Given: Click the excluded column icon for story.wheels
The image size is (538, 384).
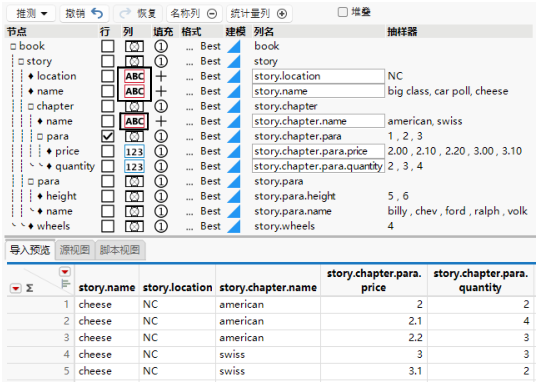Looking at the screenshot, I should pyautogui.click(x=134, y=226).
